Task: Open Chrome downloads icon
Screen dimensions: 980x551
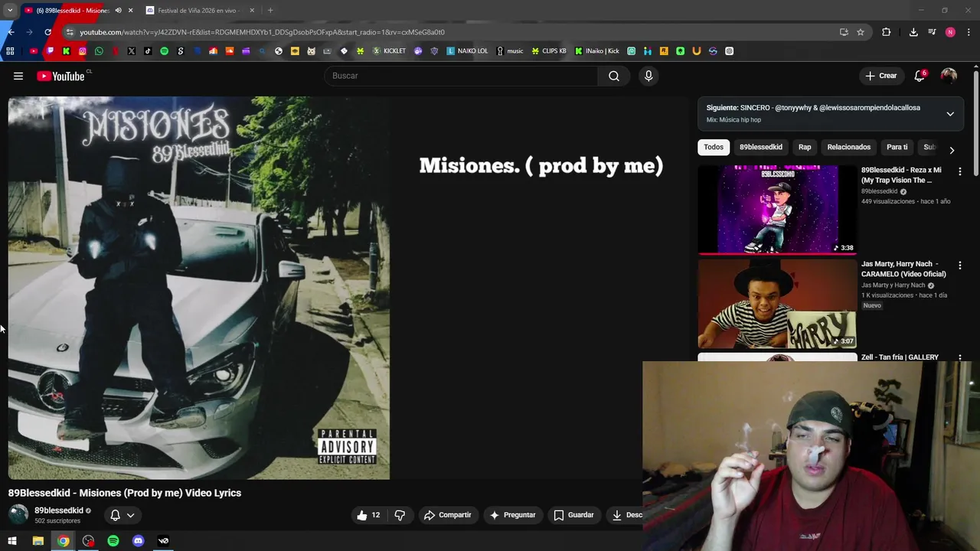Action: (x=913, y=32)
